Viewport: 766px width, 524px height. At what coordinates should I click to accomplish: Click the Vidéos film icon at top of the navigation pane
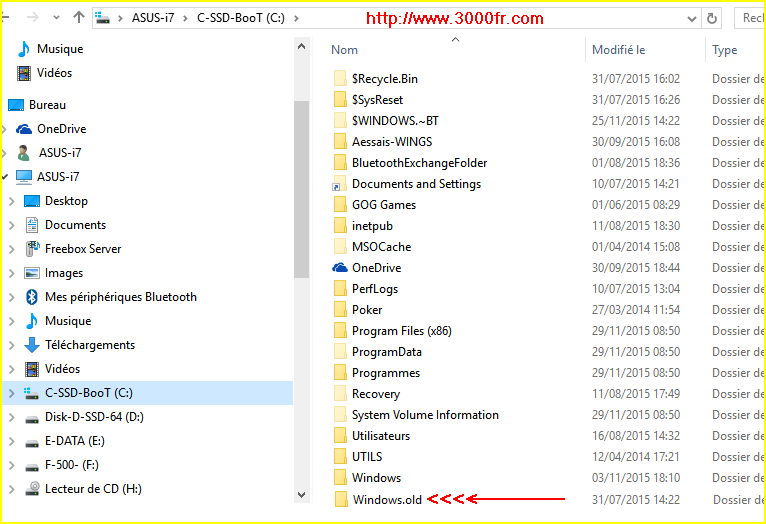23,73
